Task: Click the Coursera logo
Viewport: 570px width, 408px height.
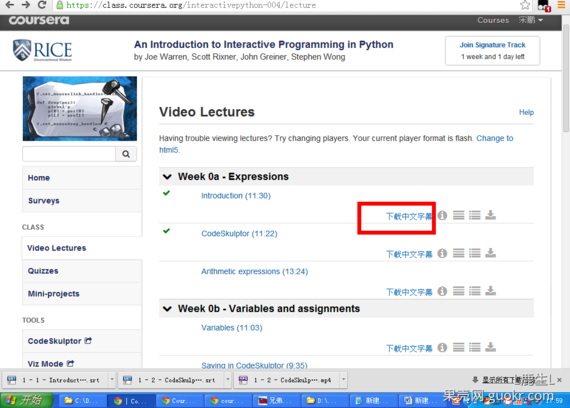Action: pyautogui.click(x=39, y=20)
